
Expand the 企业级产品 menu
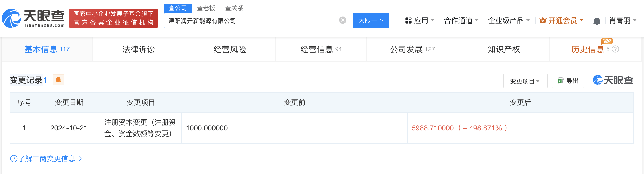coord(509,20)
